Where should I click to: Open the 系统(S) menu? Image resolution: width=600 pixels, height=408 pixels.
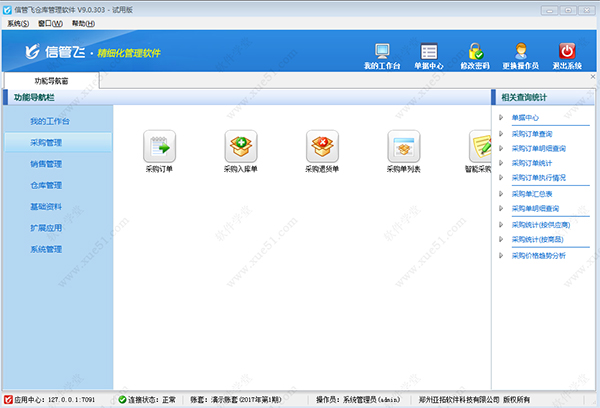[x=18, y=23]
